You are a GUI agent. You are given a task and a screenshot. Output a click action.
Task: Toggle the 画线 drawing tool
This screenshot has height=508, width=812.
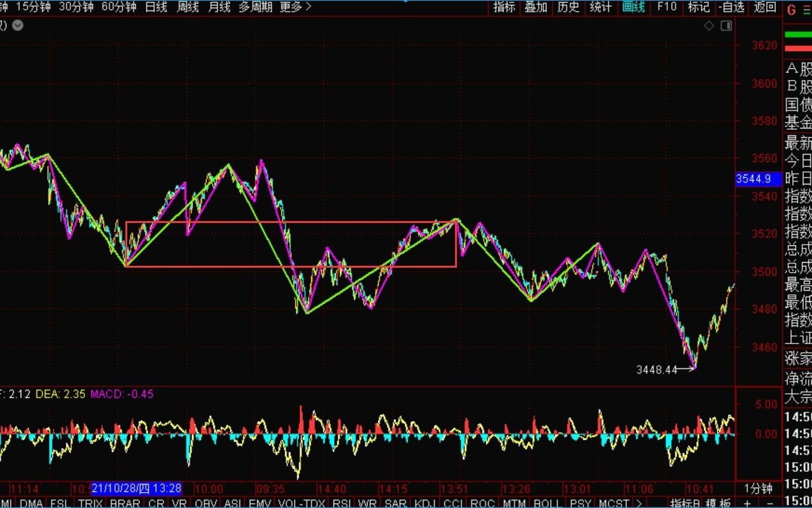(633, 7)
